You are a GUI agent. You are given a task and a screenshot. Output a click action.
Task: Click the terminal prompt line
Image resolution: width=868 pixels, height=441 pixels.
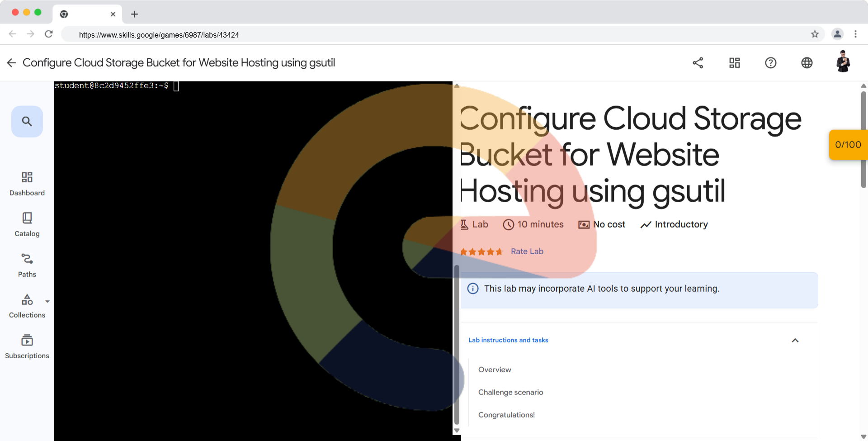pyautogui.click(x=117, y=85)
